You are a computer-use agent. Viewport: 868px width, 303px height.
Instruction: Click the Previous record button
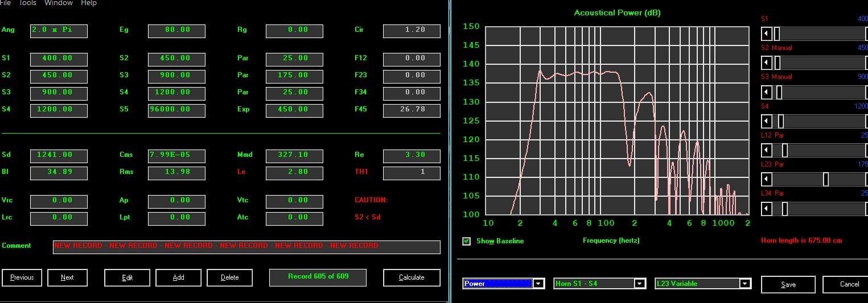22,277
